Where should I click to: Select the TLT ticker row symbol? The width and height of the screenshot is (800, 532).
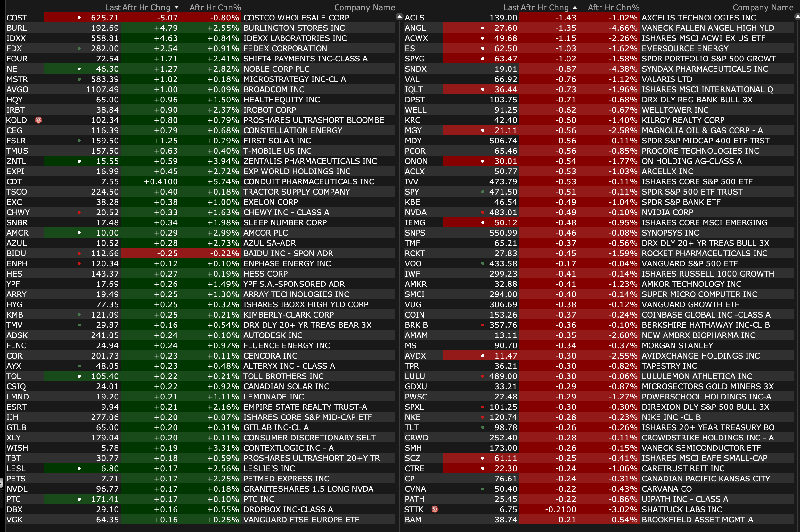pos(412,428)
